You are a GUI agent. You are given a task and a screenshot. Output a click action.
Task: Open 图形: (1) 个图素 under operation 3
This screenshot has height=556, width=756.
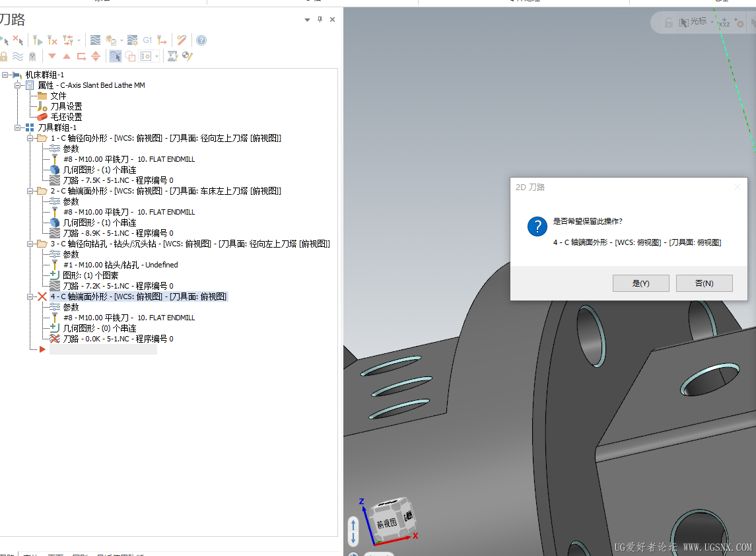pyautogui.click(x=90, y=276)
